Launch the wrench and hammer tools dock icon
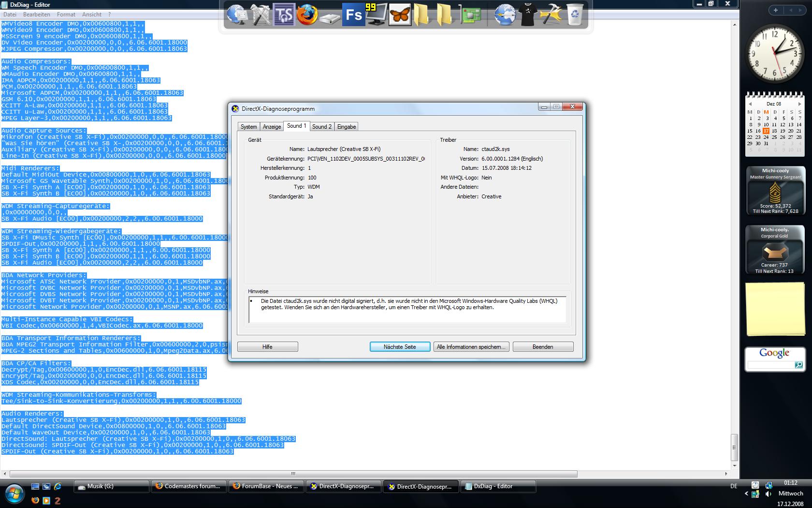Viewport: 812px width, 508px height. (261, 15)
